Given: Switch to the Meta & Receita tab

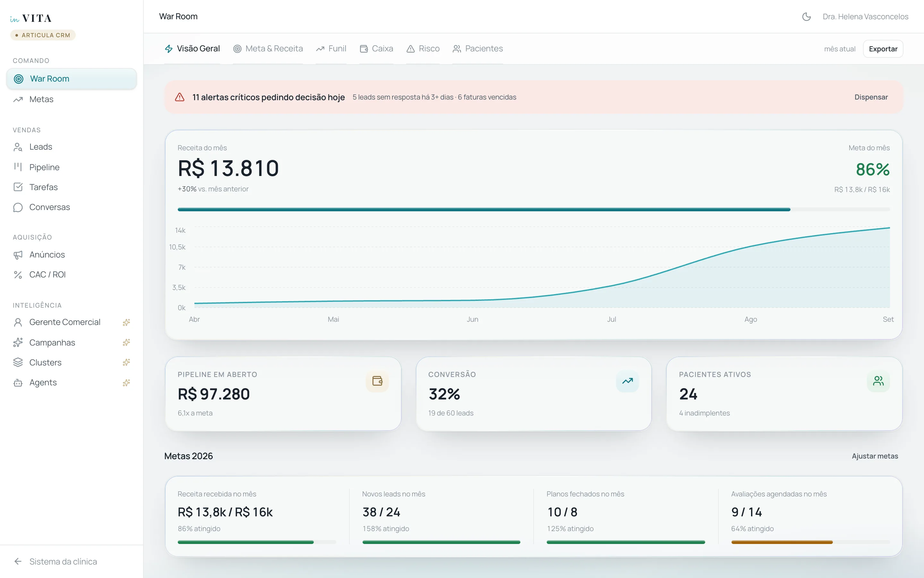Looking at the screenshot, I should coord(268,48).
